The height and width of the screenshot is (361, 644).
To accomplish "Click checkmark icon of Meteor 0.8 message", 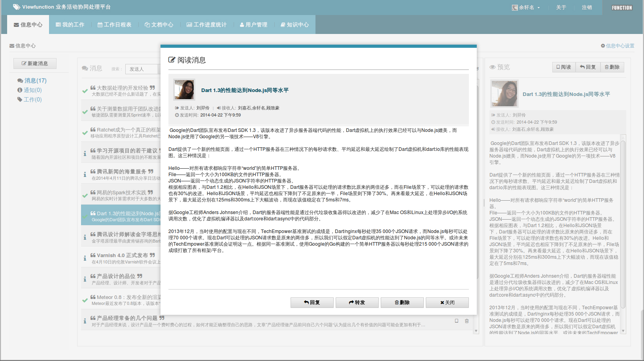I will tap(85, 300).
